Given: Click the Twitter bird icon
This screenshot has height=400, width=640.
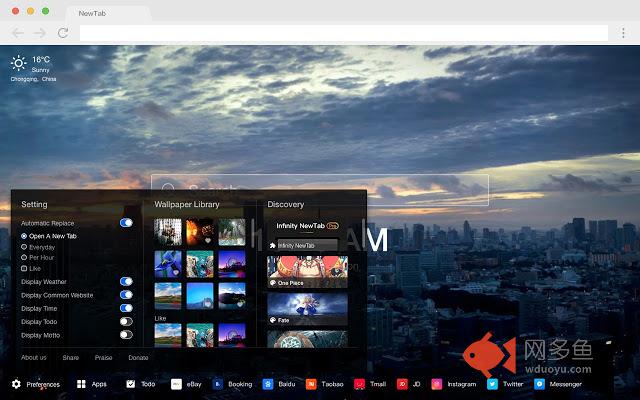Looking at the screenshot, I should 492,384.
